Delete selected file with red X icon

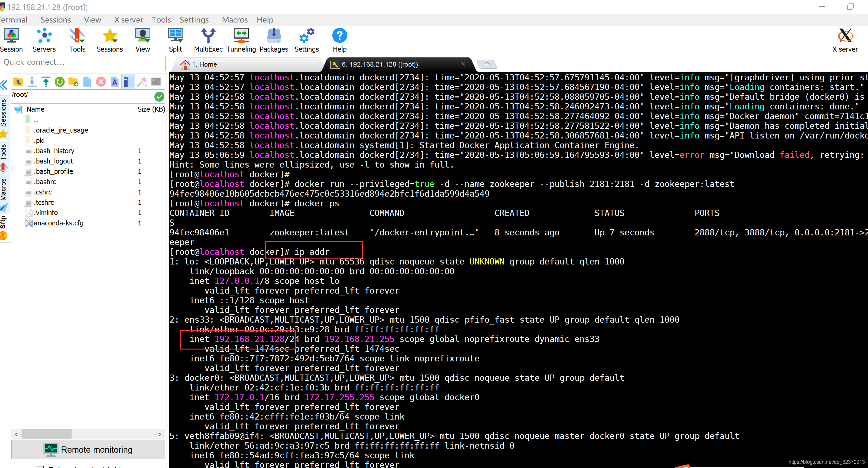101,82
